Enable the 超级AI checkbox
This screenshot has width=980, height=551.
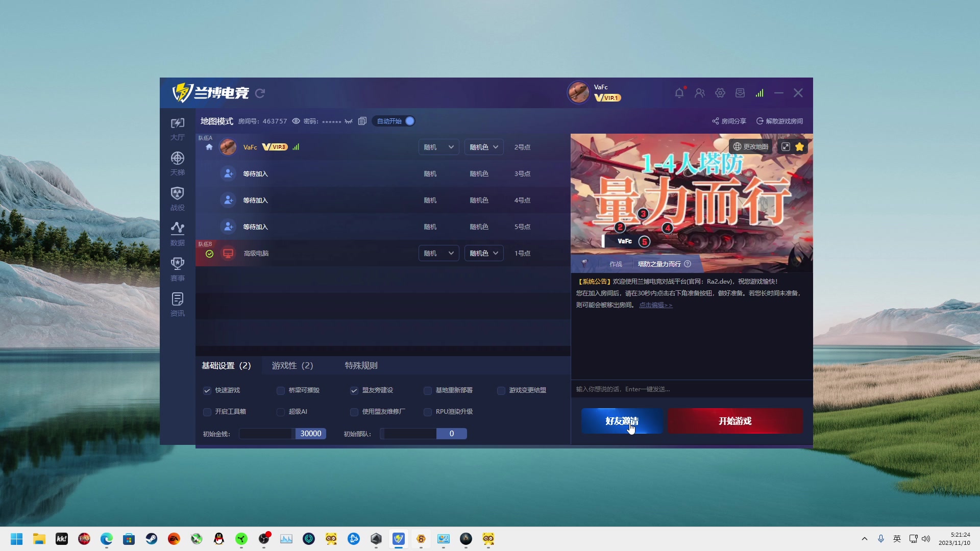(281, 412)
